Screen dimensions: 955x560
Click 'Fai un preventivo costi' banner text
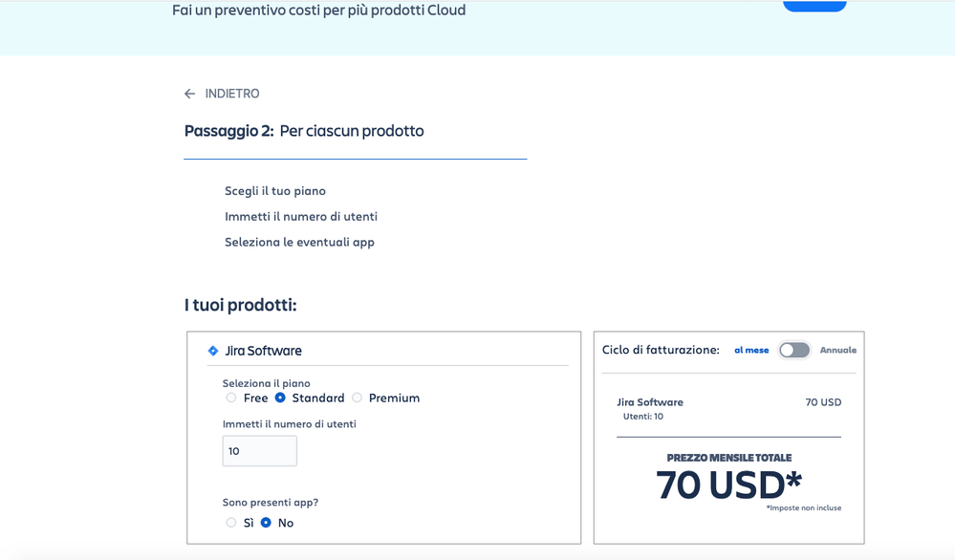click(318, 11)
